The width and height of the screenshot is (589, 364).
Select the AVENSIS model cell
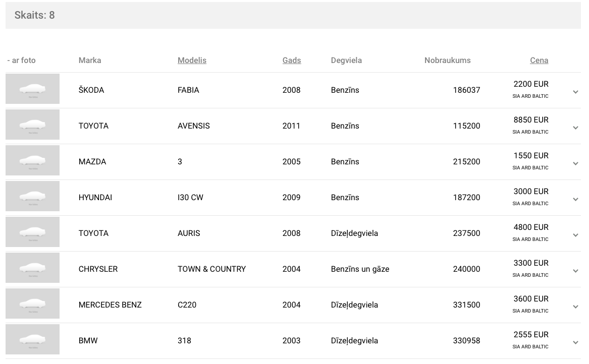pos(193,126)
